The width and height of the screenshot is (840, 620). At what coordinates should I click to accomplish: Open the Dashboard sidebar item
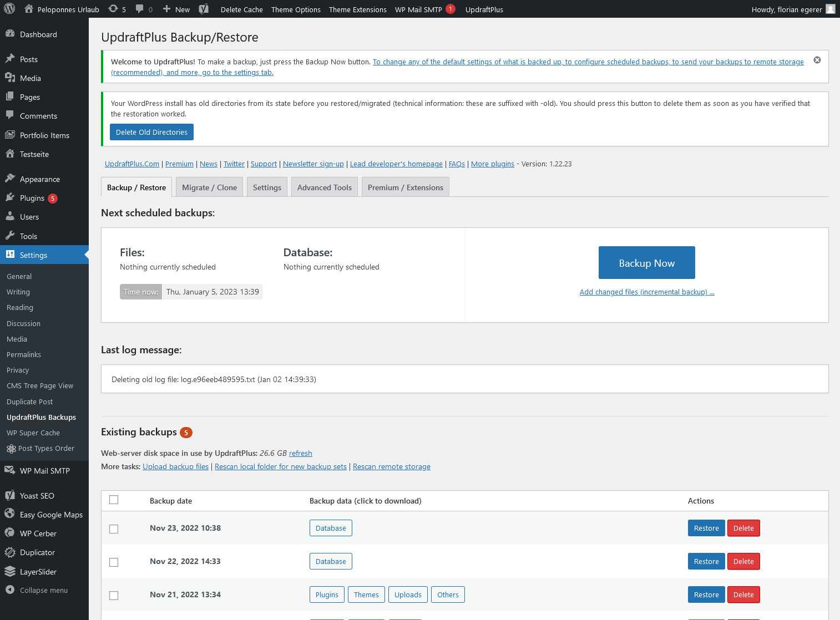coord(44,34)
